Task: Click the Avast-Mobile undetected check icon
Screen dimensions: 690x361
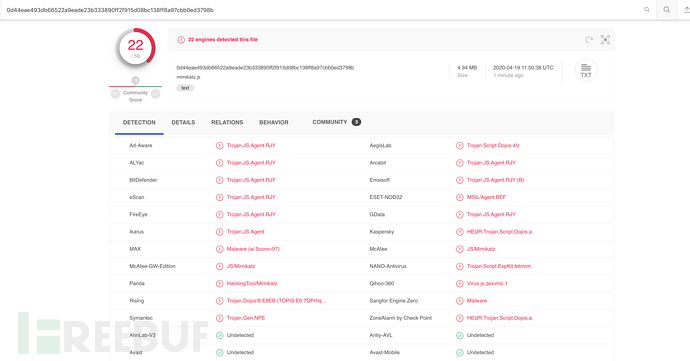Action: pyautogui.click(x=460, y=353)
